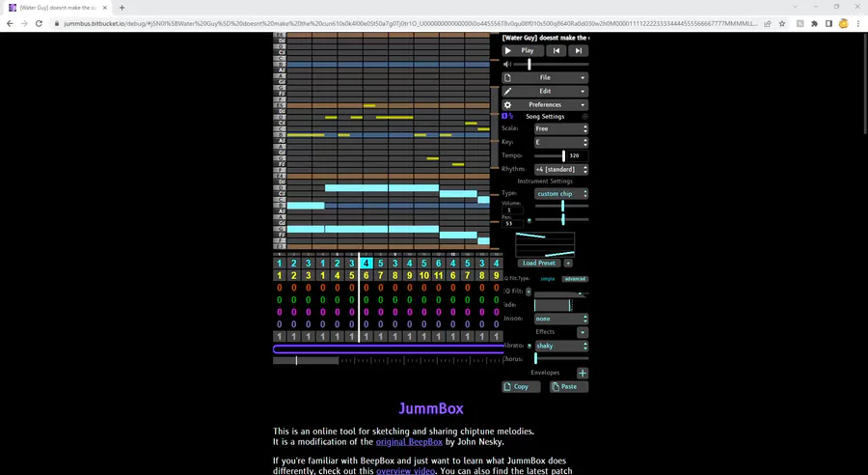The width and height of the screenshot is (868, 475).
Task: Bookmark this page with the star icon
Action: [782, 24]
